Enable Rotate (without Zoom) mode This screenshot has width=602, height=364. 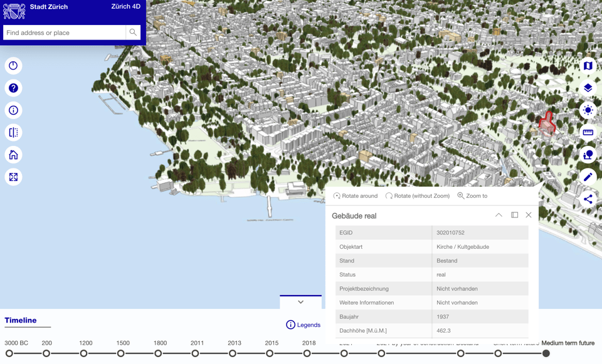point(417,195)
